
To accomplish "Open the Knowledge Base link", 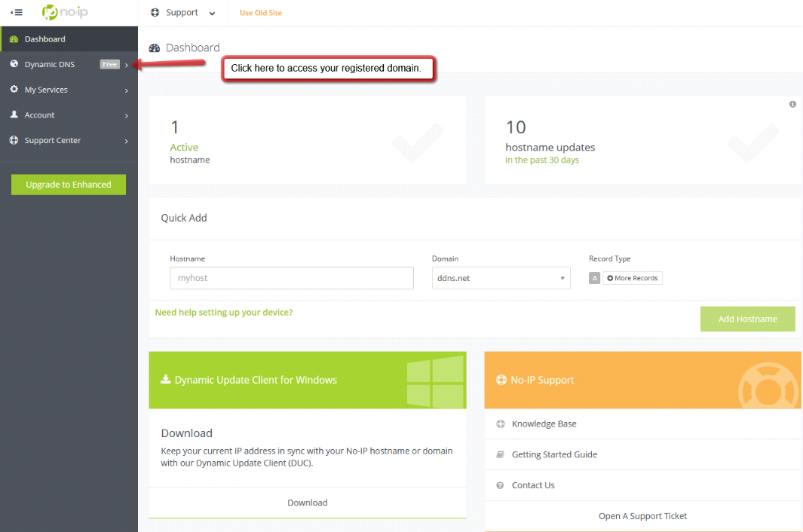I will [x=544, y=424].
